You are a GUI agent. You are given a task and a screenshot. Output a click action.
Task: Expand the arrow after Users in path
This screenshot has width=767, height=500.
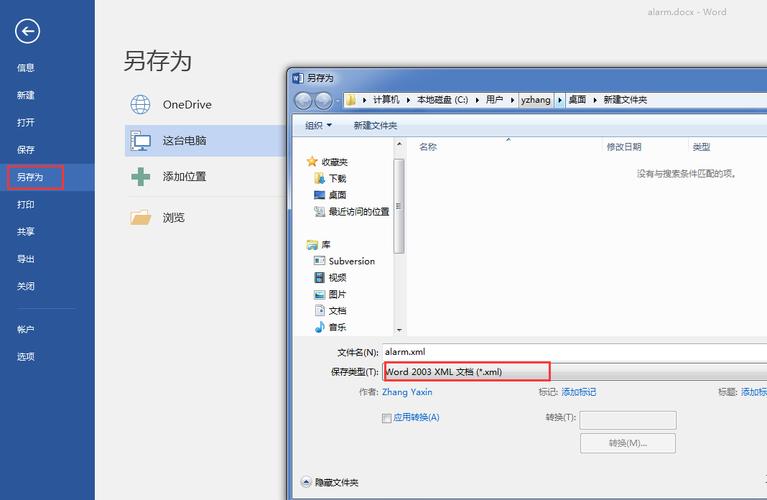point(512,100)
